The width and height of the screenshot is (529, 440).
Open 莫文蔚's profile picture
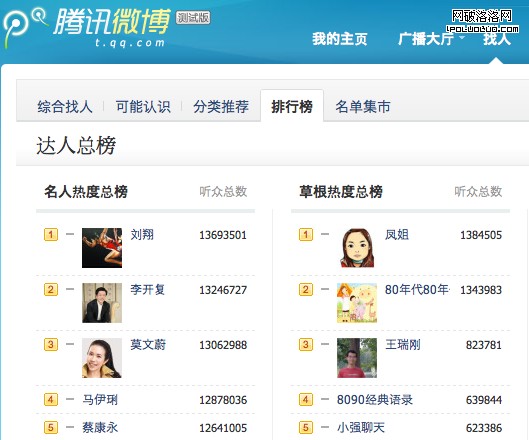point(102,358)
